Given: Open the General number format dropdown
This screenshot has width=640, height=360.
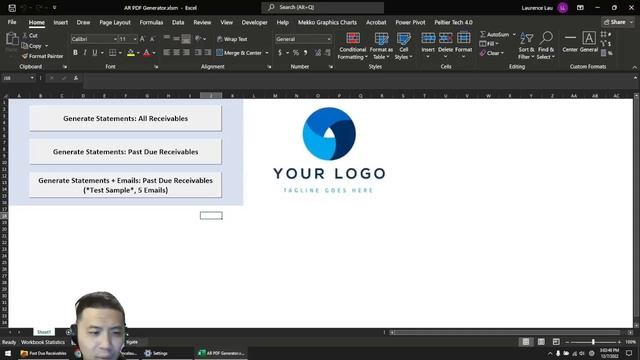Looking at the screenshot, I should 329,39.
